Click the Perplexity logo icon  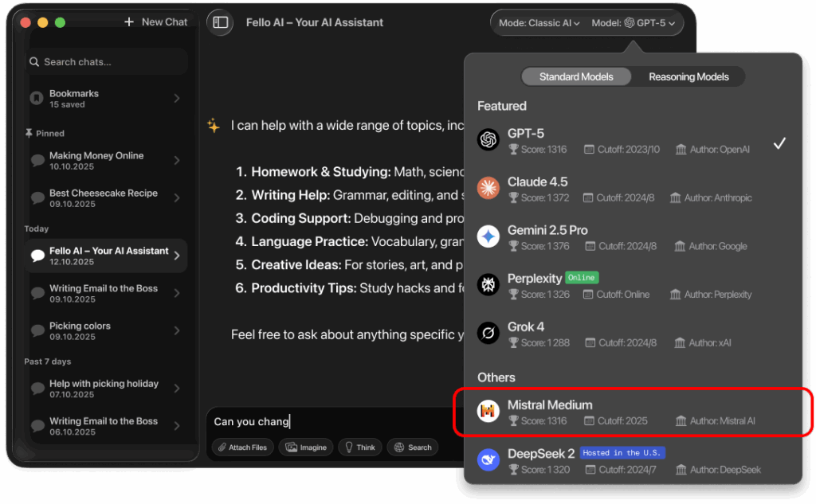488,284
